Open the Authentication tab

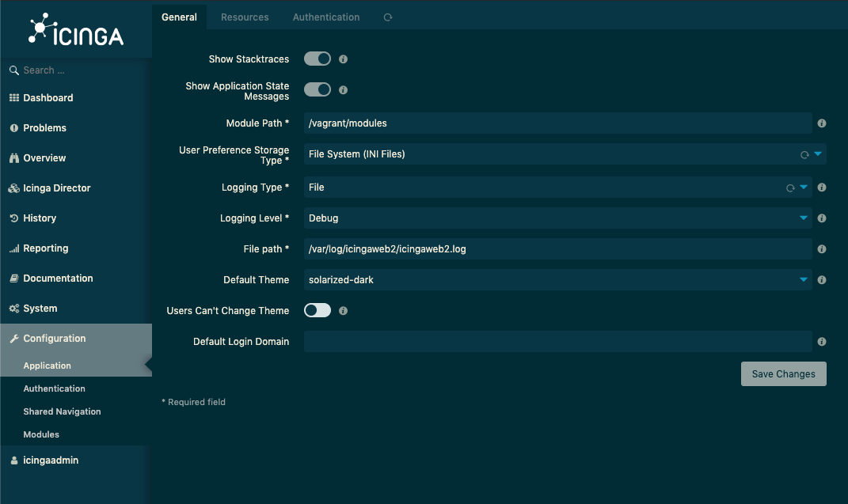coord(326,17)
